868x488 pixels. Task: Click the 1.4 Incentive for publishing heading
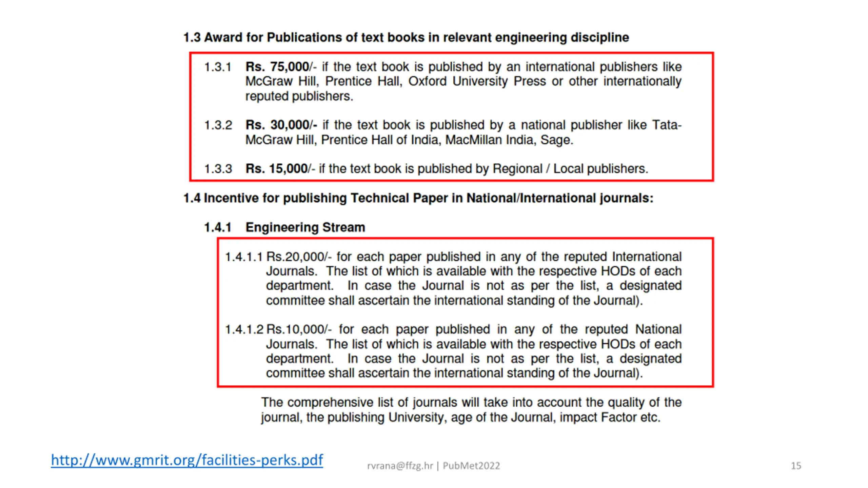[x=418, y=198]
